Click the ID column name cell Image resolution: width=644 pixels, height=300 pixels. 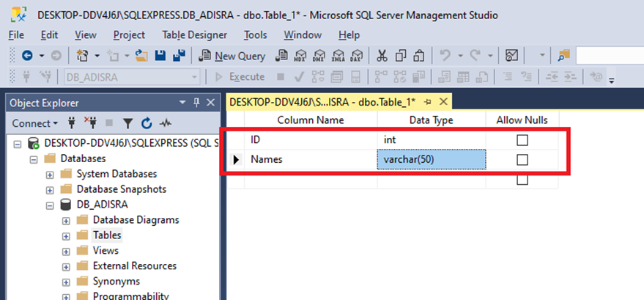[x=311, y=140]
